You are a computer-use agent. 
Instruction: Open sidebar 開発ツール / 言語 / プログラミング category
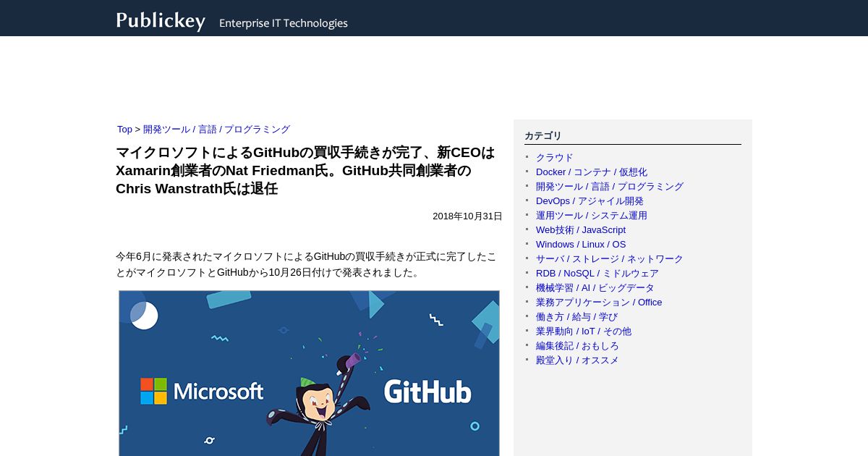(610, 187)
